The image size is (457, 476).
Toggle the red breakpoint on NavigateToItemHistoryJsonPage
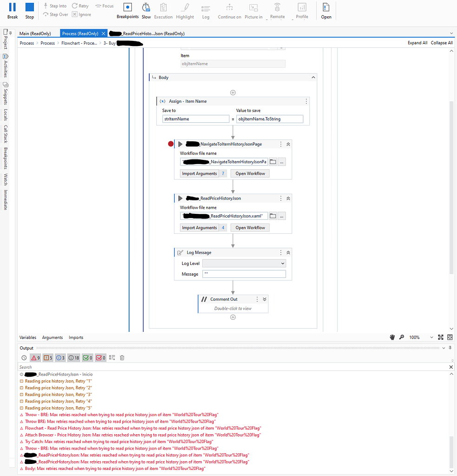170,144
